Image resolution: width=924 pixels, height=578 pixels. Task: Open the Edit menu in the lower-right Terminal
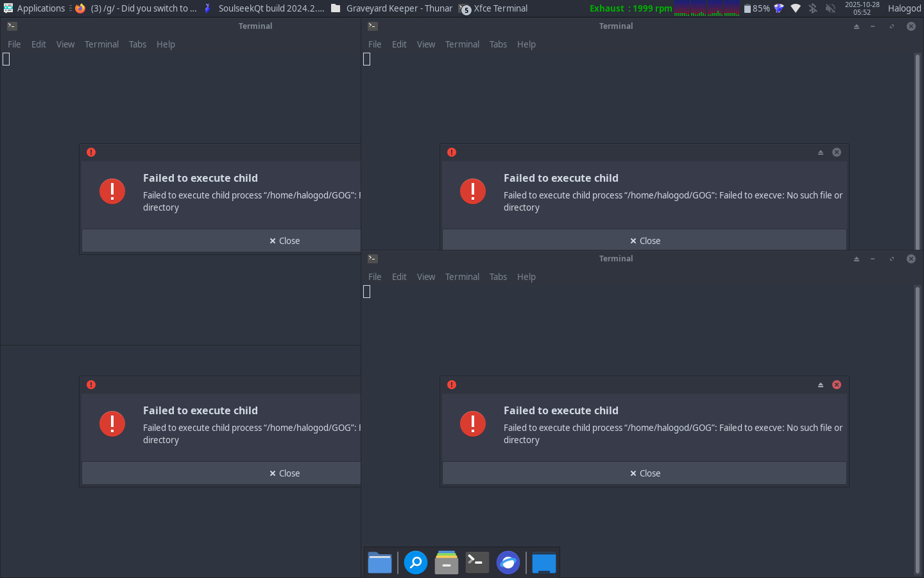(399, 277)
